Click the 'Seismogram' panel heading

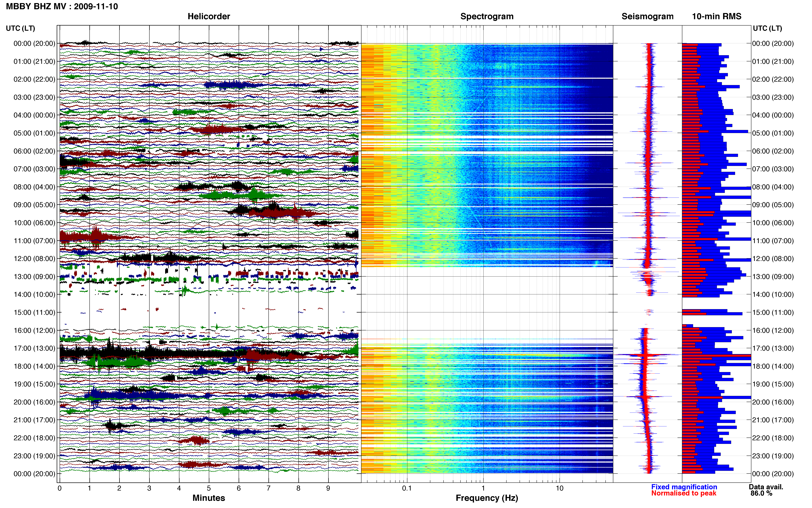[x=648, y=16]
